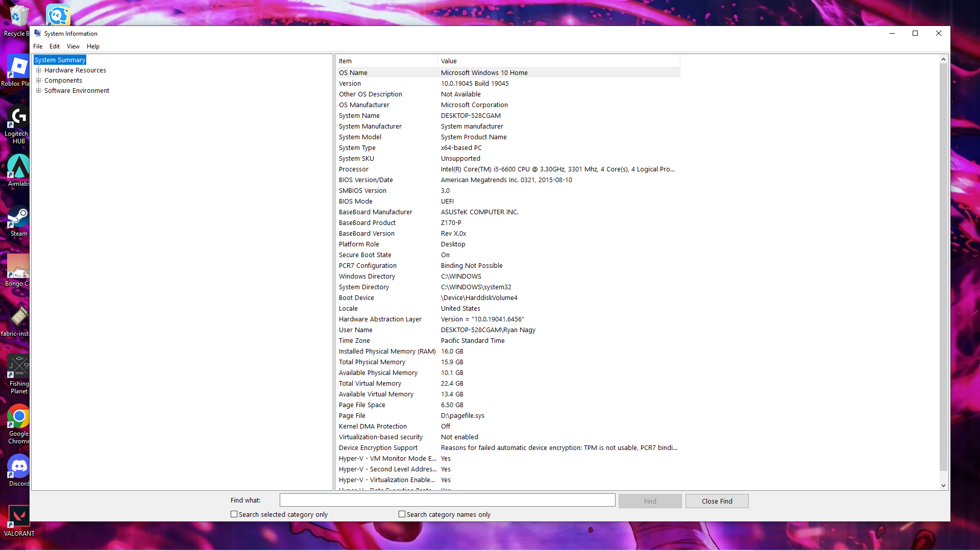Click the scroll down arrow of details list

click(x=943, y=485)
